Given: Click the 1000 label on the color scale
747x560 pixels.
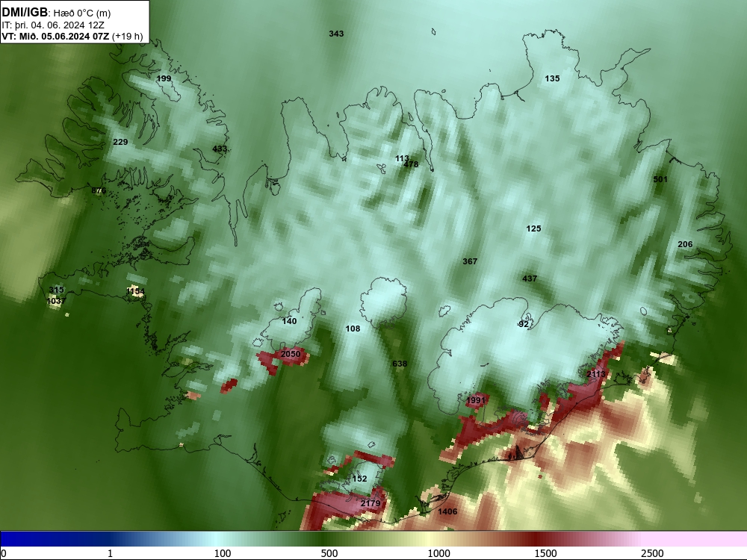Looking at the screenshot, I should 438,553.
